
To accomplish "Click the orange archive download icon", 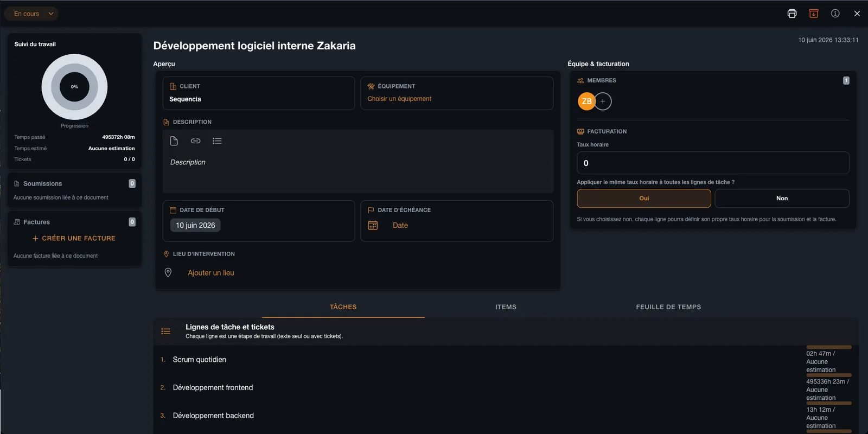I will click(814, 14).
